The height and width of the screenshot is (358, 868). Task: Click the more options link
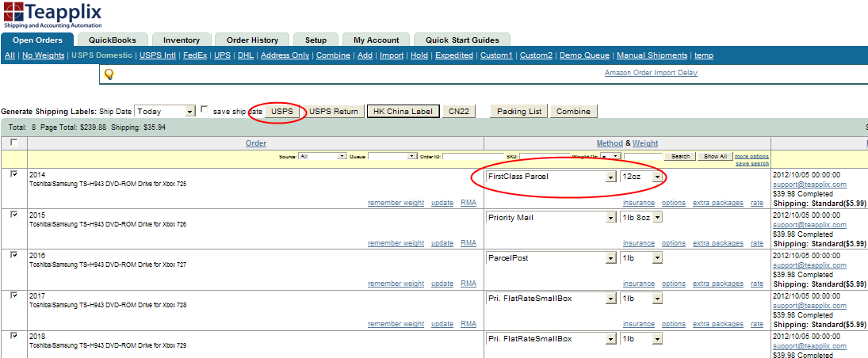pos(751,157)
